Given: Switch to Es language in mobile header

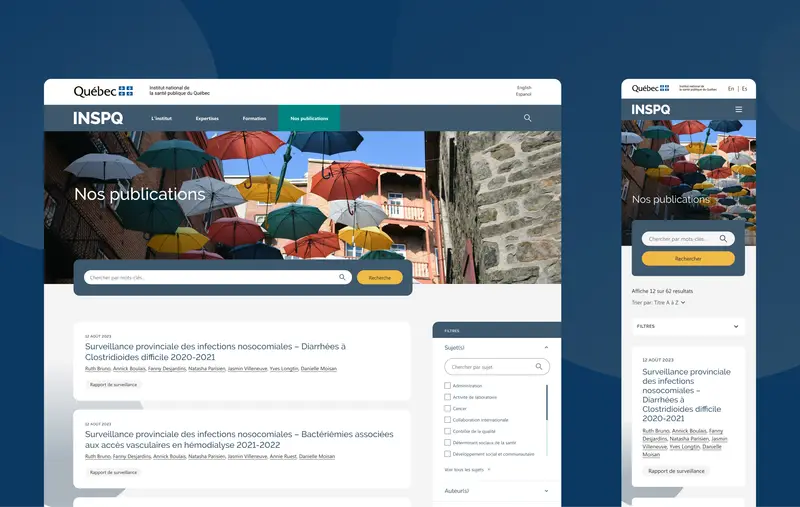Looking at the screenshot, I should (x=744, y=89).
